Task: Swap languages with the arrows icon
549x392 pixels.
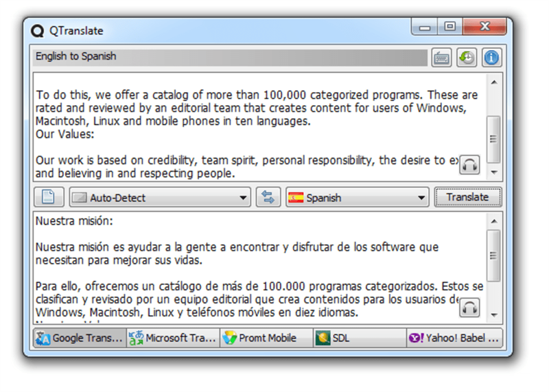Action: pos(268,198)
